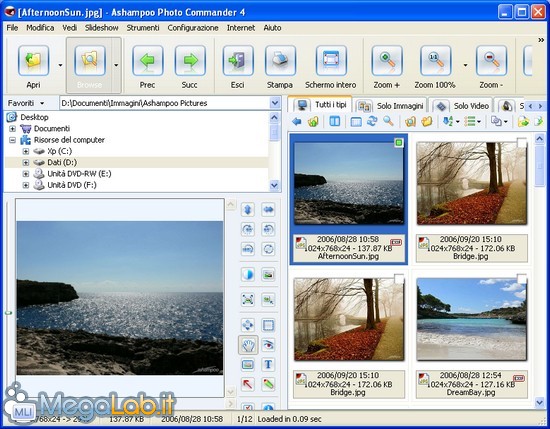Screen dimensions: 550x429
Task: Check the selection box on AfternoonSun.jpg thumbnail
Action: (399, 143)
